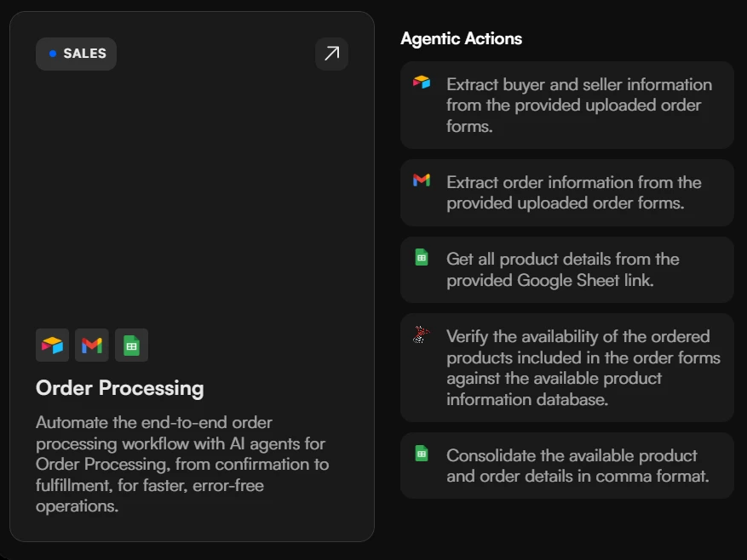This screenshot has height=560, width=747.
Task: Select the Gmail icon next to extract order information
Action: (422, 180)
